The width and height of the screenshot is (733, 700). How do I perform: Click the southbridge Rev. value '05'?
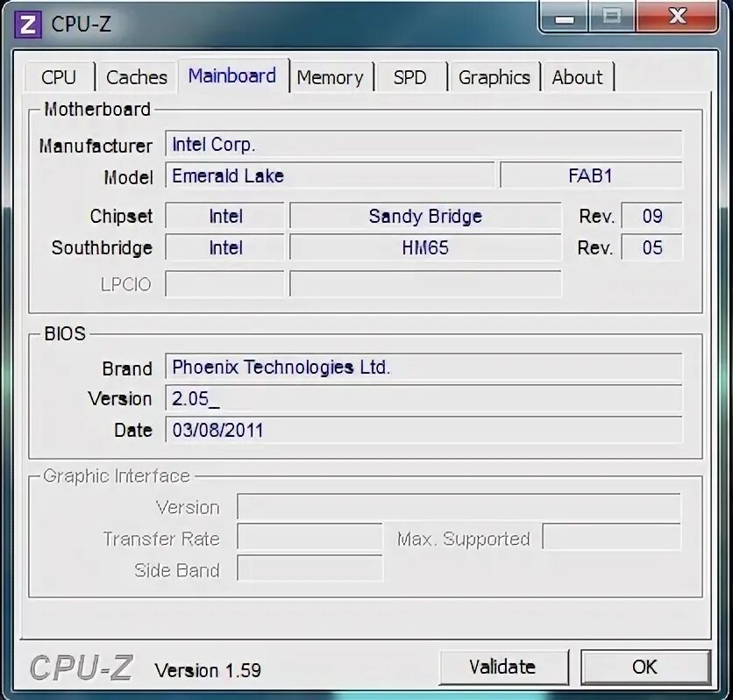[651, 247]
